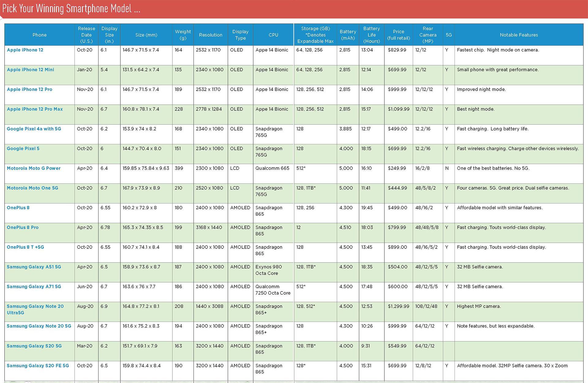The height and width of the screenshot is (383, 588).
Task: Select Samsung Galaxy A51 5G link
Action: click(34, 267)
